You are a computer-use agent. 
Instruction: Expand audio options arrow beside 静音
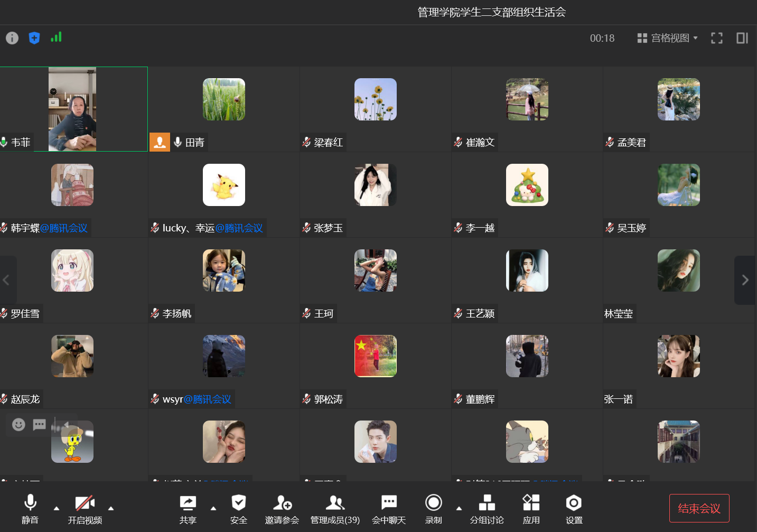[x=57, y=508]
